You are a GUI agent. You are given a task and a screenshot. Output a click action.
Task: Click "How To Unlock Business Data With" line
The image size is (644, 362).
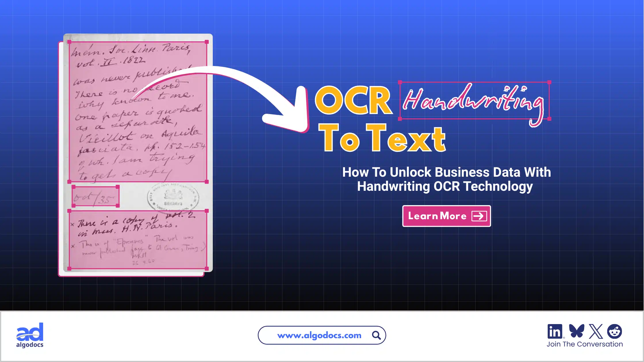[446, 172]
